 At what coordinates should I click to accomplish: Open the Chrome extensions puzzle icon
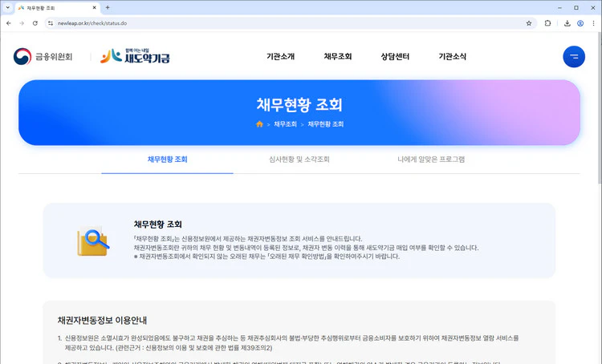pos(548,23)
